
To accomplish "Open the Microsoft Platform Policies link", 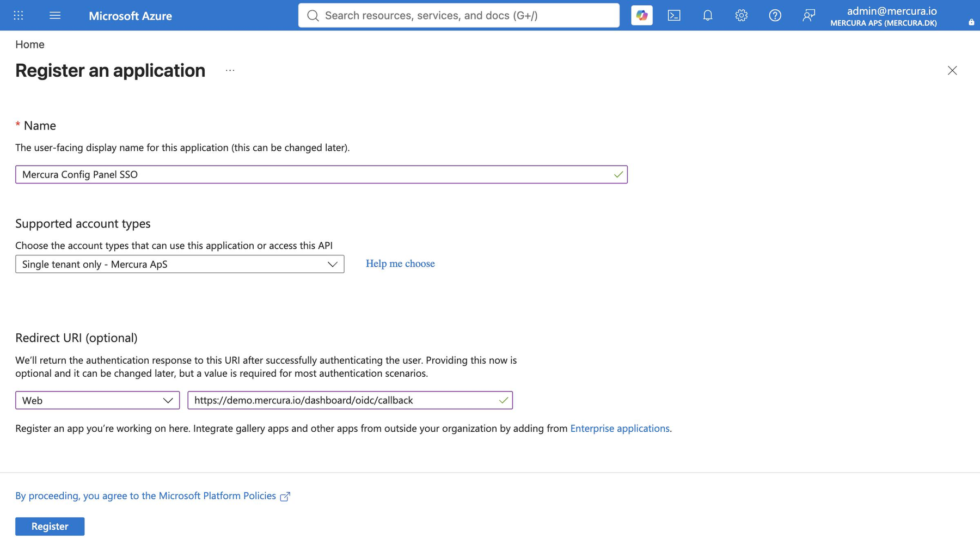I will 145,495.
